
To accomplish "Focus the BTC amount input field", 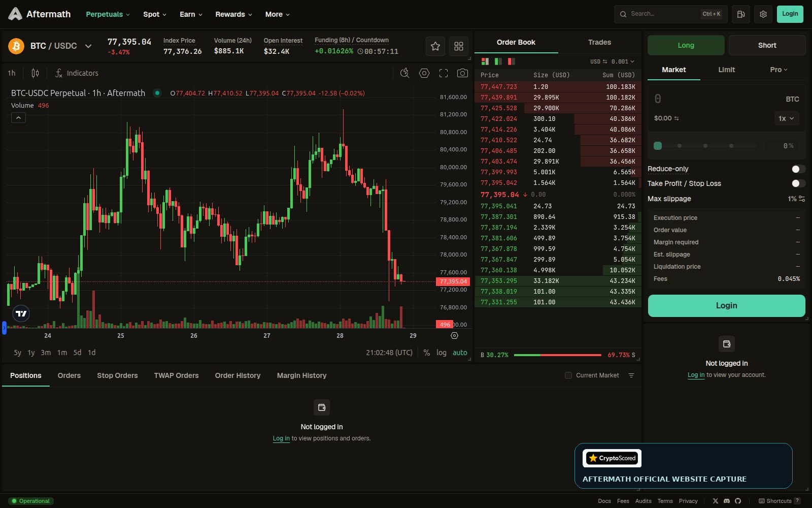I will [716, 99].
